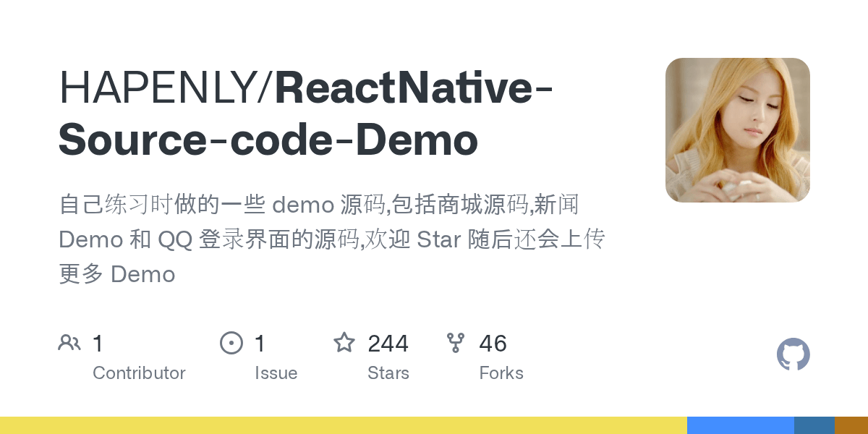Image resolution: width=868 pixels, height=434 pixels.
Task: Click the 244 Stars count
Action: click(x=388, y=343)
